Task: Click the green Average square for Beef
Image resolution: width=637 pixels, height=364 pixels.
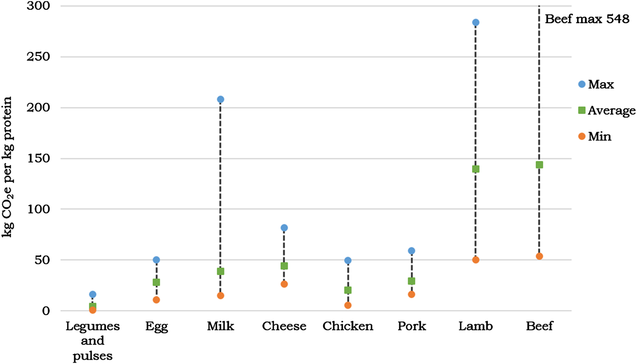Action: 539,165
